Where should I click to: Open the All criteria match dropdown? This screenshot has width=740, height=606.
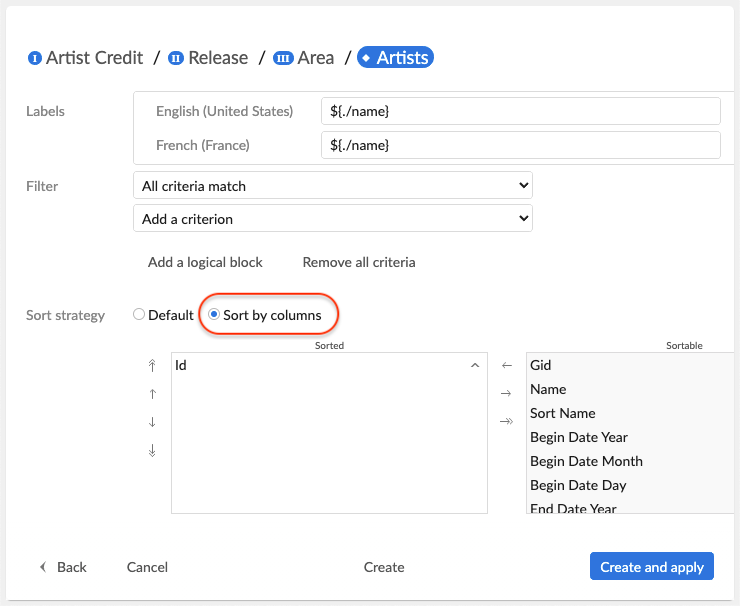(x=332, y=185)
